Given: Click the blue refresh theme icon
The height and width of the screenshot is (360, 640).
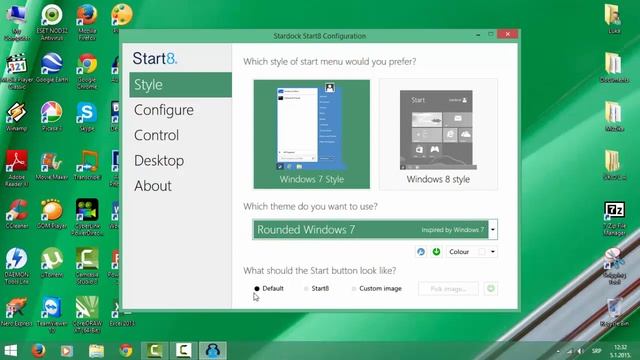Looking at the screenshot, I should (421, 252).
